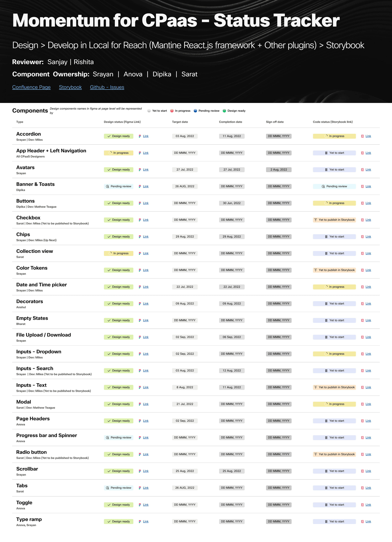Viewport: 392px width, 542px height.
Task: Select the Figma icon for Empty States
Action: 140,320
